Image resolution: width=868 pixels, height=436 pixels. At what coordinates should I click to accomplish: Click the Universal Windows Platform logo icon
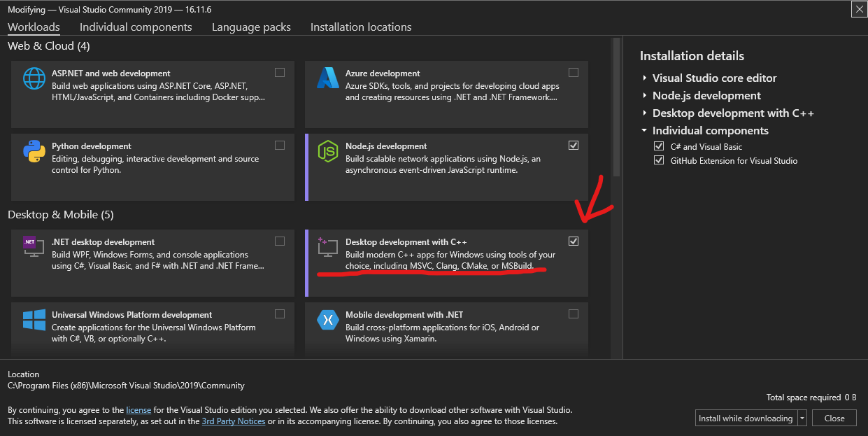(x=34, y=320)
